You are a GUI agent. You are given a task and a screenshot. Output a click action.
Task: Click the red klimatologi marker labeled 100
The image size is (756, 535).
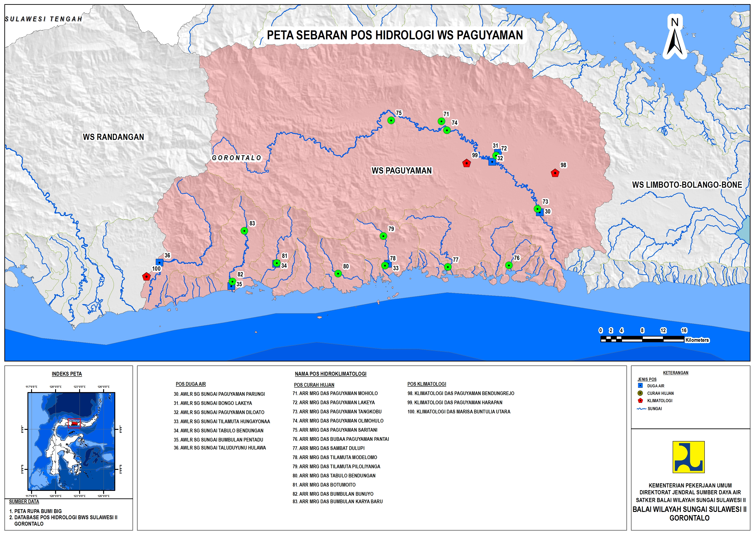tap(146, 277)
